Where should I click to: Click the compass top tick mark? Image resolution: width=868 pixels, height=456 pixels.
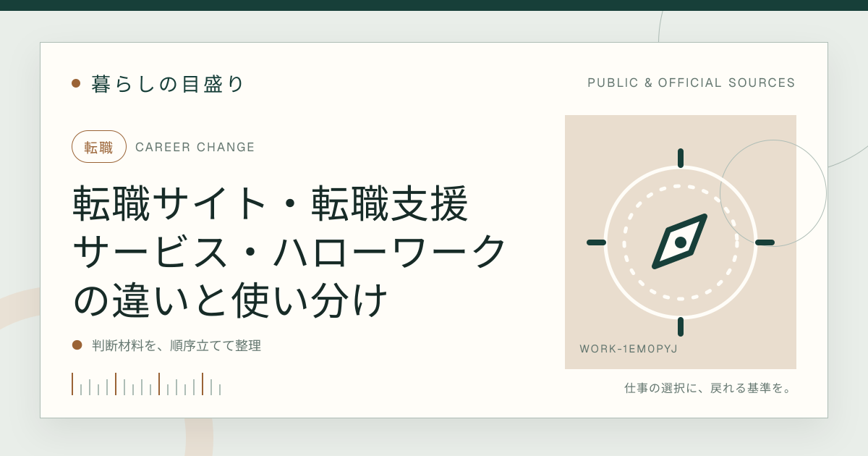tap(681, 158)
